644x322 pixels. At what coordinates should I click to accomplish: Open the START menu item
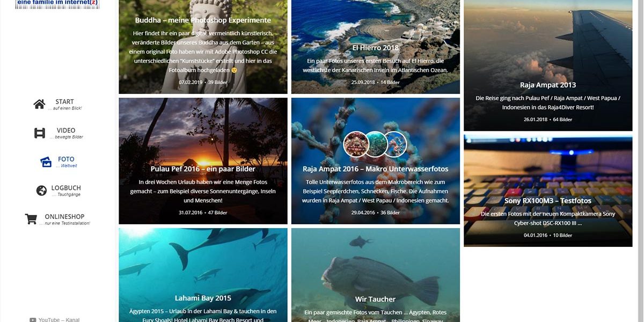64,101
